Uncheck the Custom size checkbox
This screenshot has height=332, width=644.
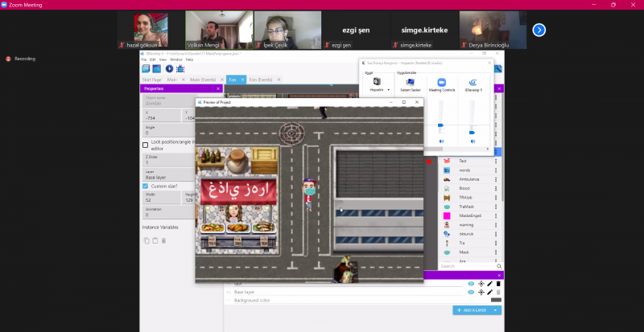(x=146, y=186)
